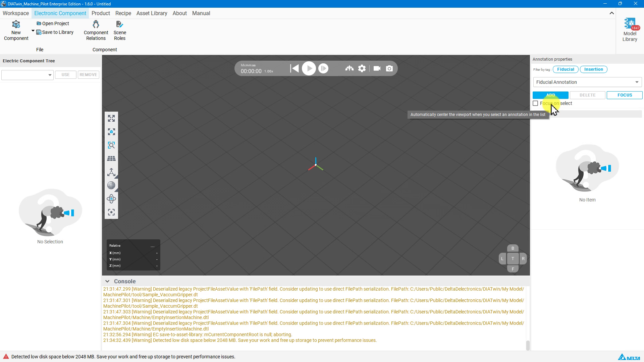This screenshot has width=644, height=362.
Task: Reset simulation to start
Action: point(294,68)
